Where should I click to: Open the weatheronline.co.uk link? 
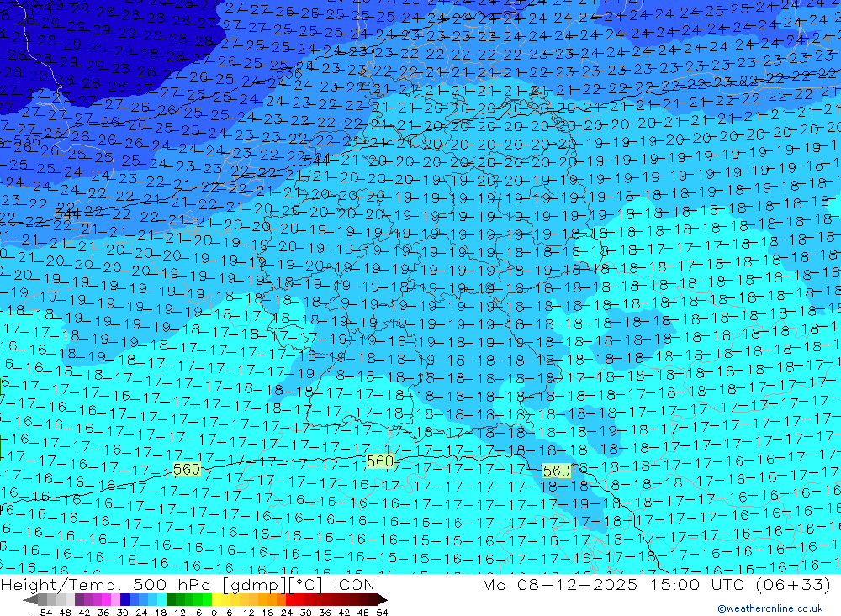[x=770, y=608]
